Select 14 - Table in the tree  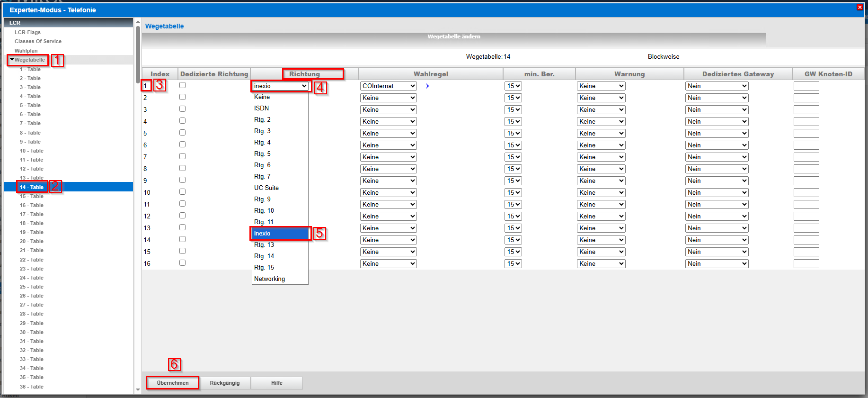tap(32, 187)
